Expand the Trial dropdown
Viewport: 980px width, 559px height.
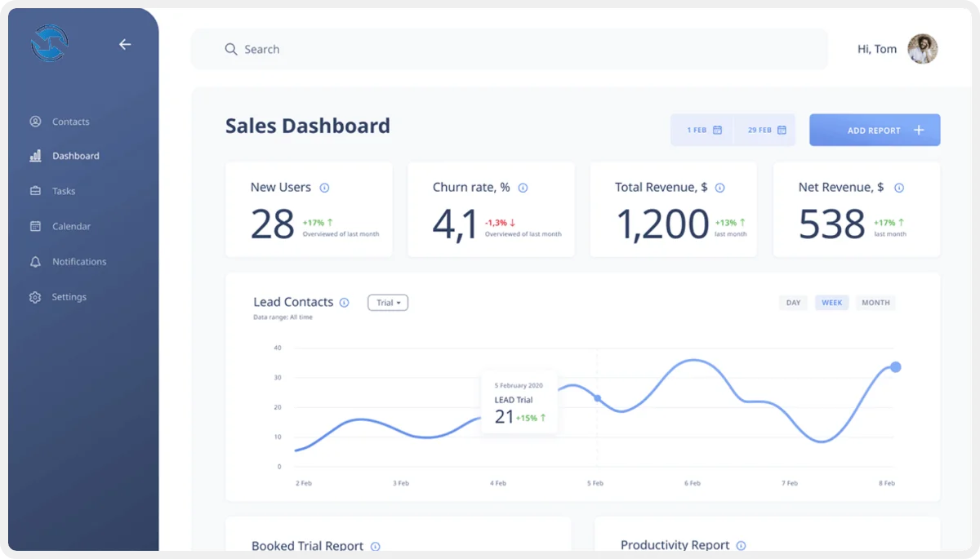(388, 303)
